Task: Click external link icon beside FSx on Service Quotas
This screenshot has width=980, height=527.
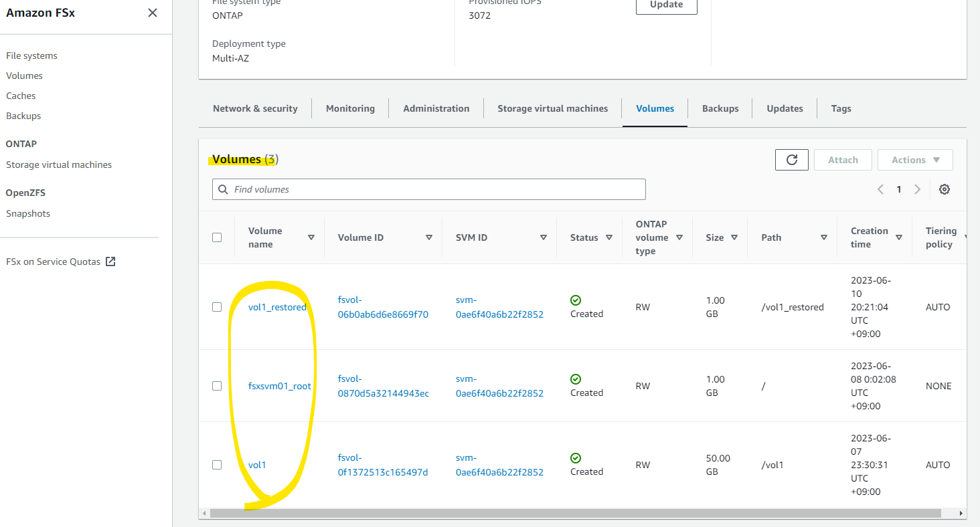Action: coord(111,261)
